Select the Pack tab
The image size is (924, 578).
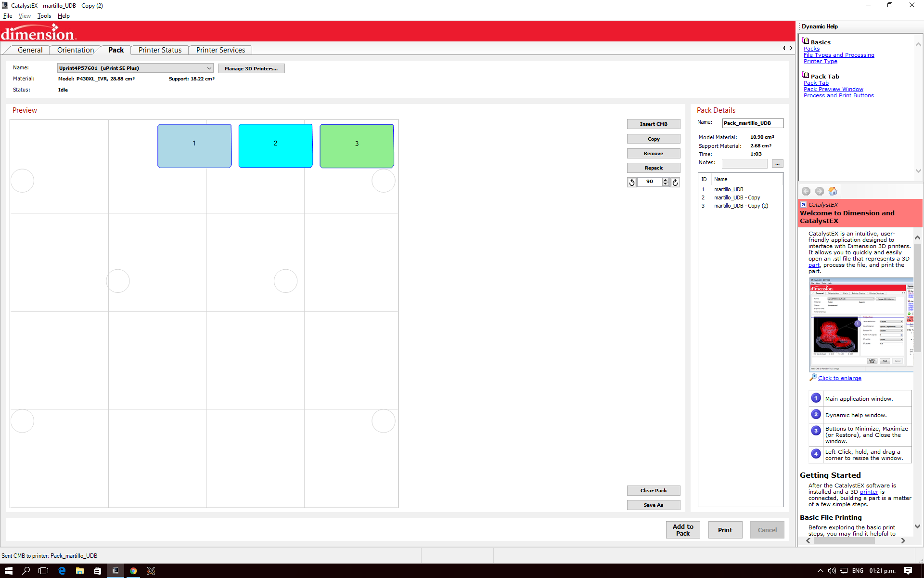116,50
